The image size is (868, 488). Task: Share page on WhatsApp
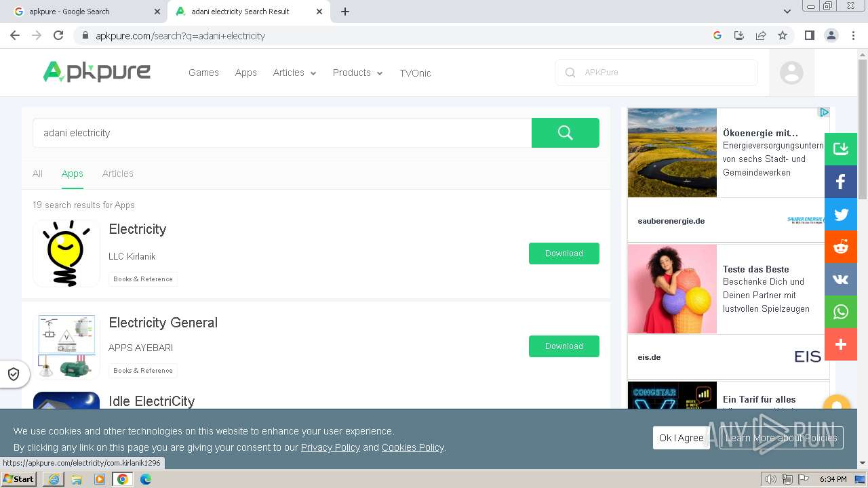tap(841, 312)
